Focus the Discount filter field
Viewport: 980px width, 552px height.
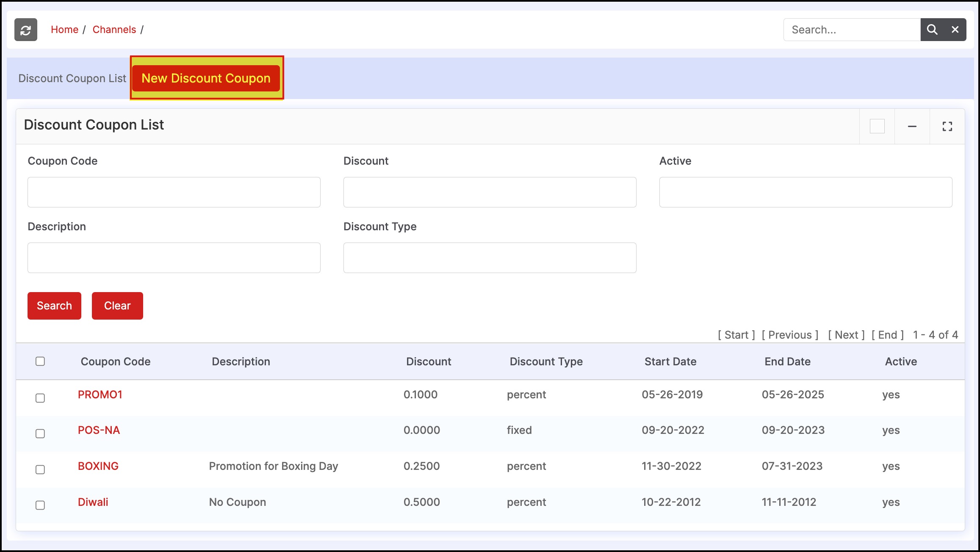pos(490,192)
